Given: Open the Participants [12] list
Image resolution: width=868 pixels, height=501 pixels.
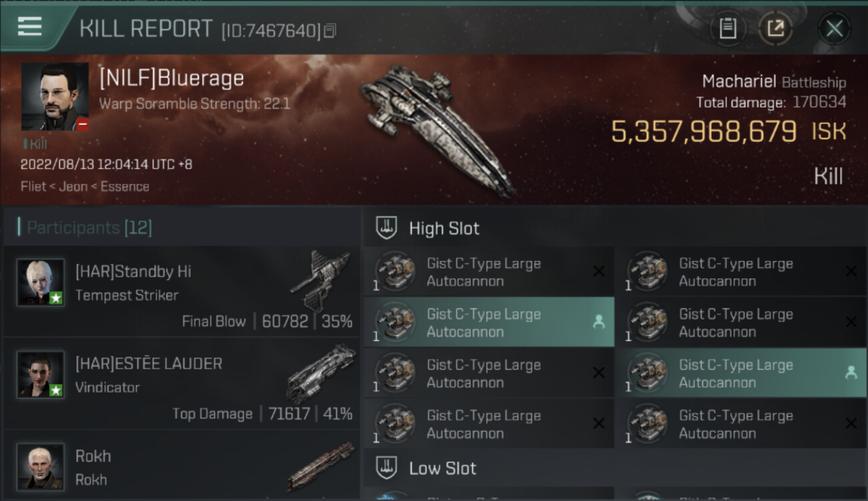Looking at the screenshot, I should coord(89,228).
